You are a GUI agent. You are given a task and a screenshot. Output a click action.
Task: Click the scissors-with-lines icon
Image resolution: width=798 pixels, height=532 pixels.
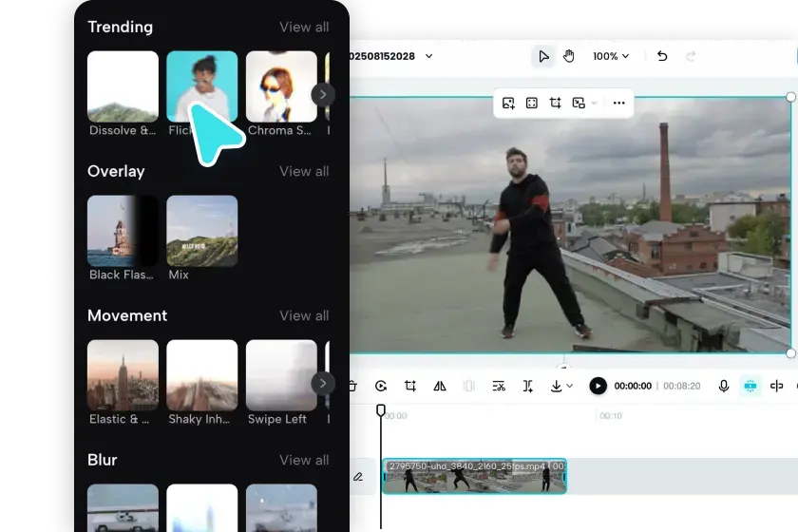click(x=499, y=387)
